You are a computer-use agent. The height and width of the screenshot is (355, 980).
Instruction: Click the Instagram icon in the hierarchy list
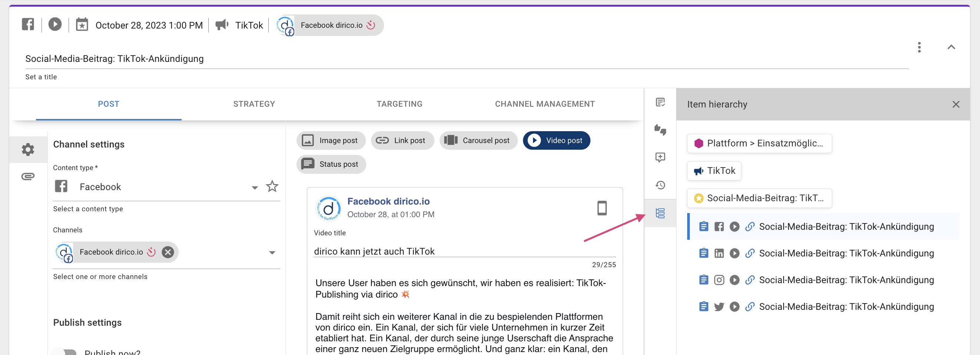(719, 280)
